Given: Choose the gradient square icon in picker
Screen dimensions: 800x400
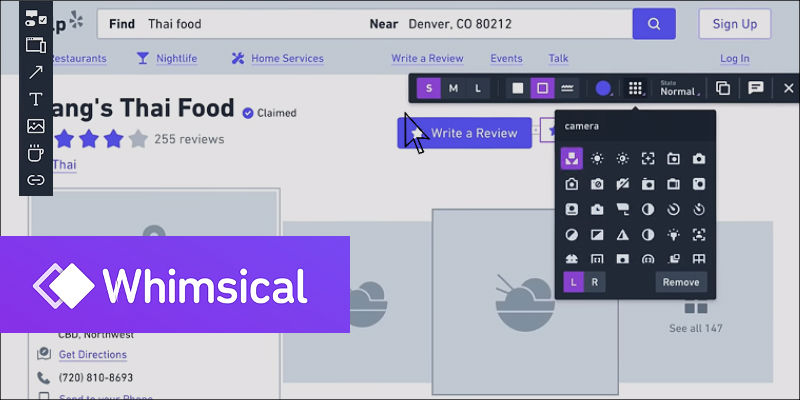Looking at the screenshot, I should tap(597, 235).
